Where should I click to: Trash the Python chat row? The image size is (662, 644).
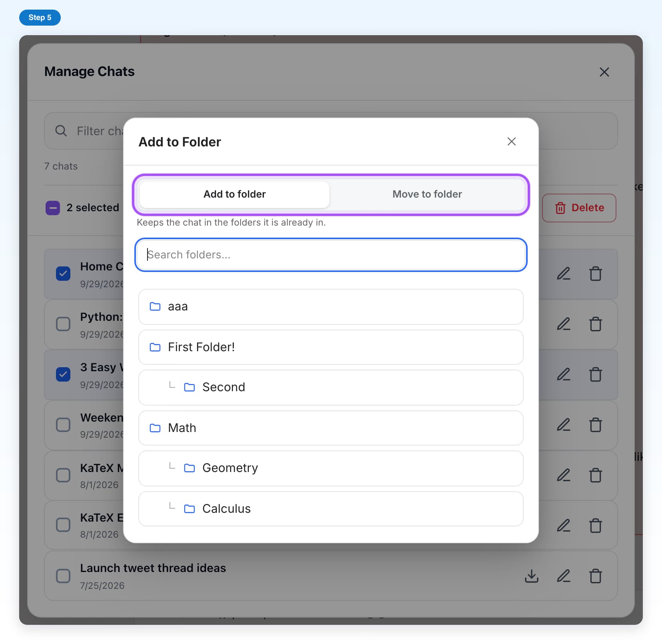pyautogui.click(x=596, y=324)
